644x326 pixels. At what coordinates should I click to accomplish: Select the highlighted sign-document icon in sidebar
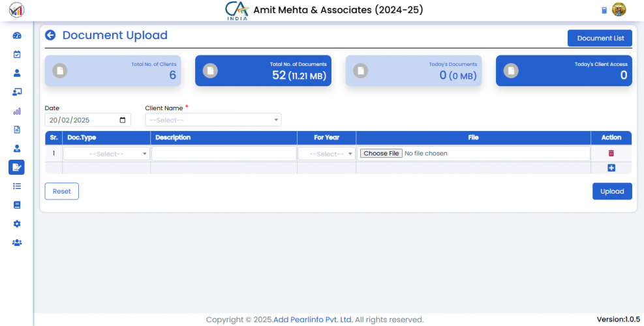[x=16, y=167]
